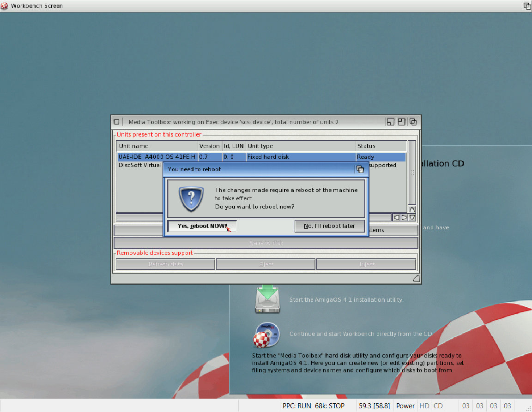
Task: Click the hard drive installation utility icon
Action: click(x=267, y=299)
